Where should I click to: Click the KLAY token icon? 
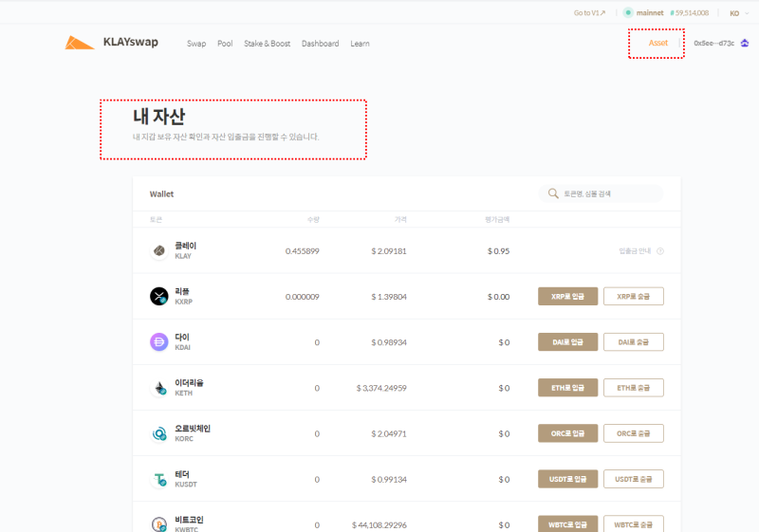pyautogui.click(x=158, y=250)
